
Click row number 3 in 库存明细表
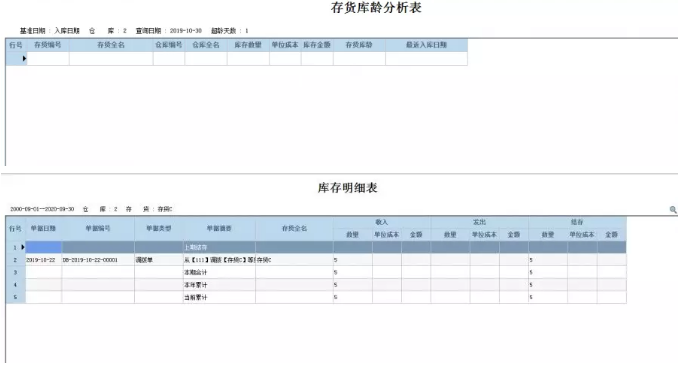click(x=15, y=272)
